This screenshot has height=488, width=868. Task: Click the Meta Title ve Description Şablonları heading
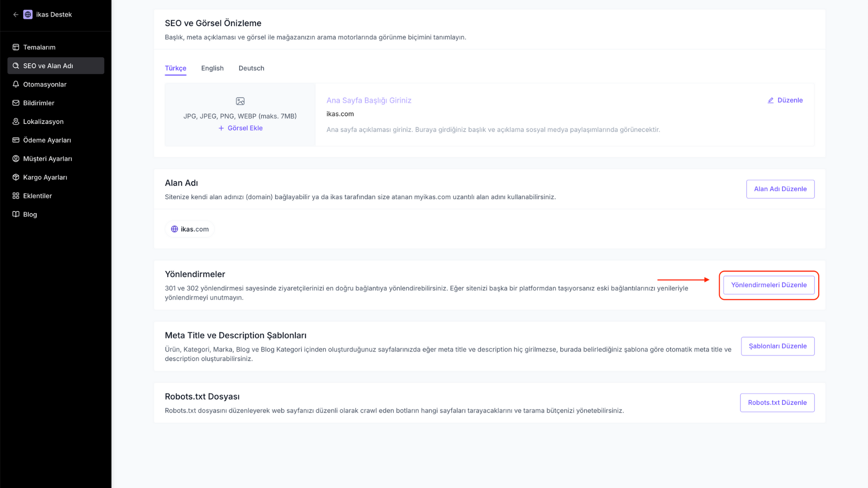coord(236,335)
